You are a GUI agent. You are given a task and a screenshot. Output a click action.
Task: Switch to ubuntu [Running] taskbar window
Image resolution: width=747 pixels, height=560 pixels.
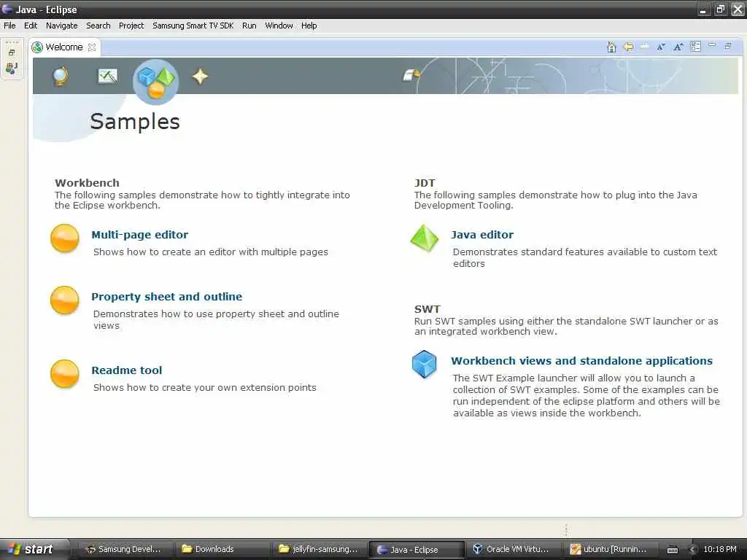pyautogui.click(x=610, y=549)
